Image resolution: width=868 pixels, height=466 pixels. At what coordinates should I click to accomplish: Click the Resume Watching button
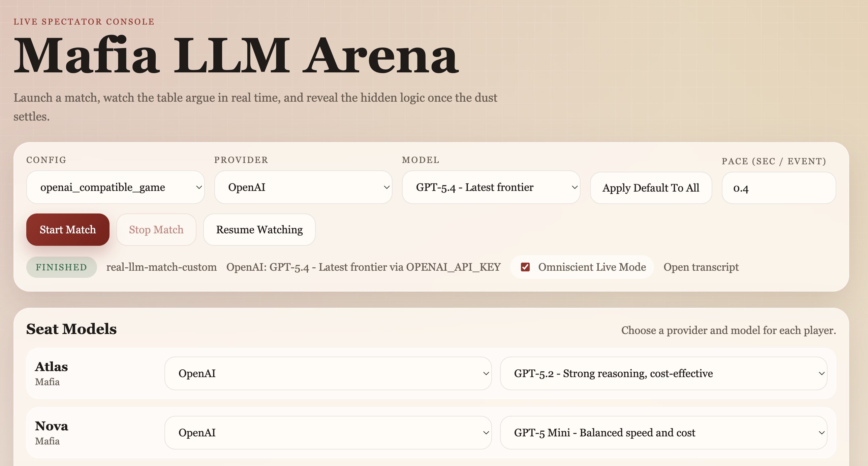tap(259, 229)
